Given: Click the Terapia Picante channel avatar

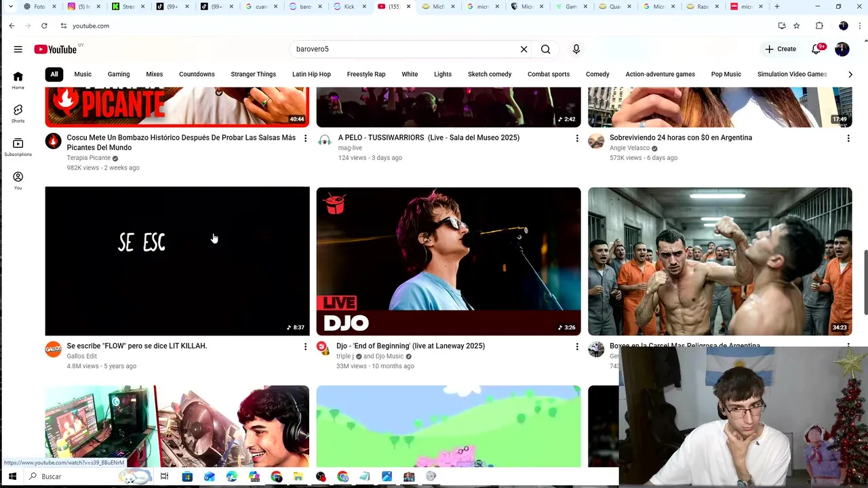Looking at the screenshot, I should click(54, 141).
